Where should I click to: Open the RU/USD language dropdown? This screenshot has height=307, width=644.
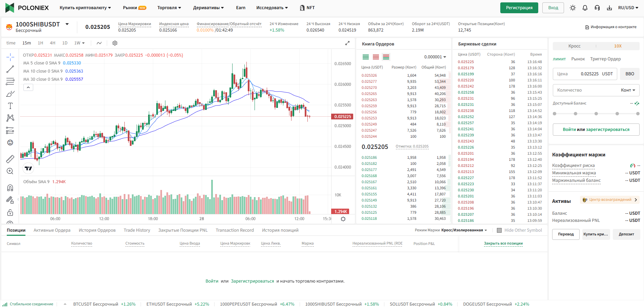click(628, 8)
